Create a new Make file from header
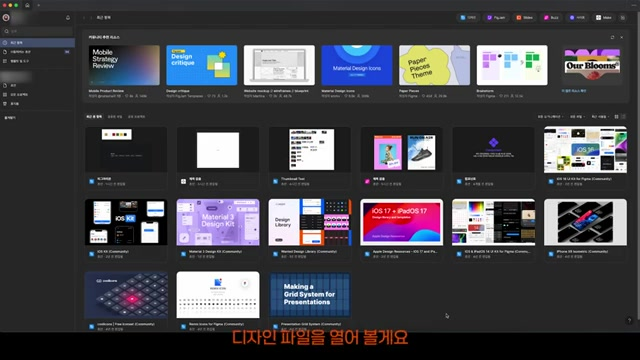Image resolution: width=640 pixels, height=360 pixels. point(604,18)
